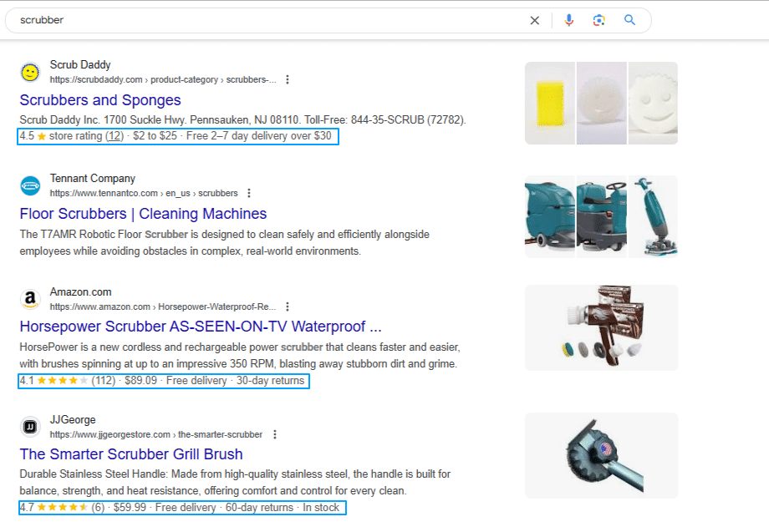769x532 pixels.
Task: Open Google Lens image search icon
Action: [x=598, y=21]
